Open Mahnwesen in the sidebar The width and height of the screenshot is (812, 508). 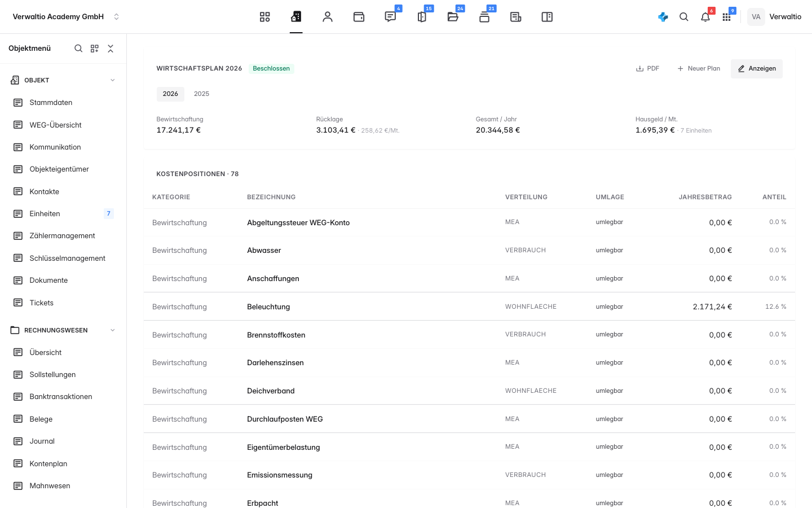pos(63,486)
